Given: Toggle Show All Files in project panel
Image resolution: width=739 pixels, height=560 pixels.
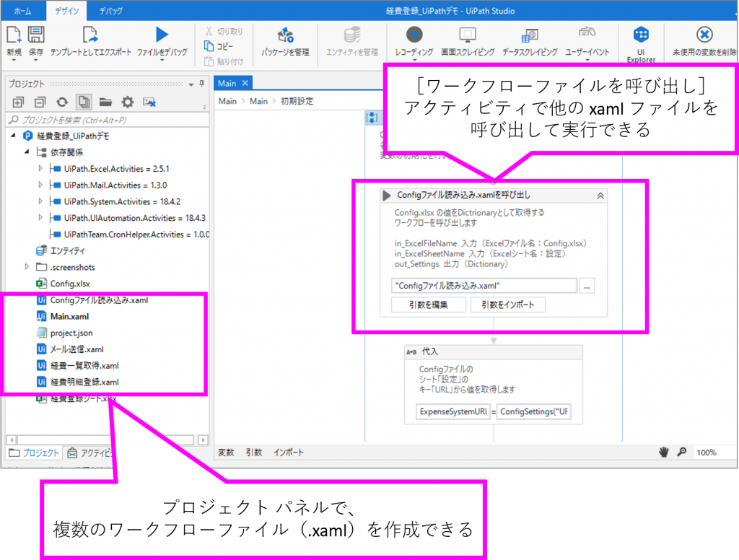Looking at the screenshot, I should [x=84, y=102].
